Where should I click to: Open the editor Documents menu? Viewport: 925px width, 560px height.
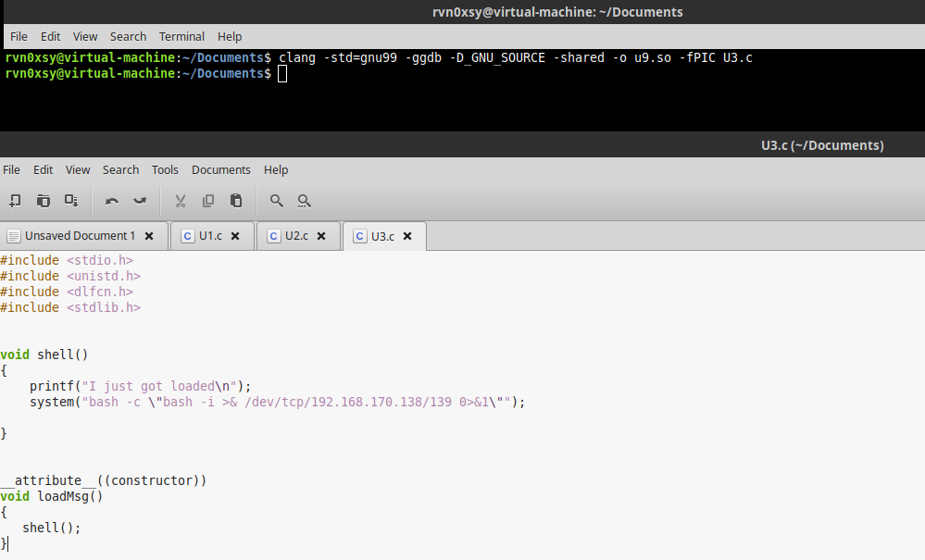pyautogui.click(x=221, y=169)
